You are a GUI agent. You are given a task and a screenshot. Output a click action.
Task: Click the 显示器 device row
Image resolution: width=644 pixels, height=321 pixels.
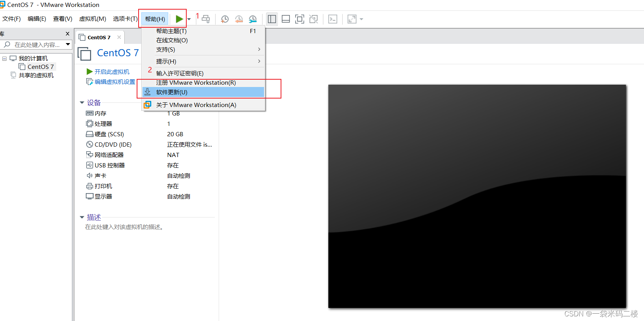point(149,197)
